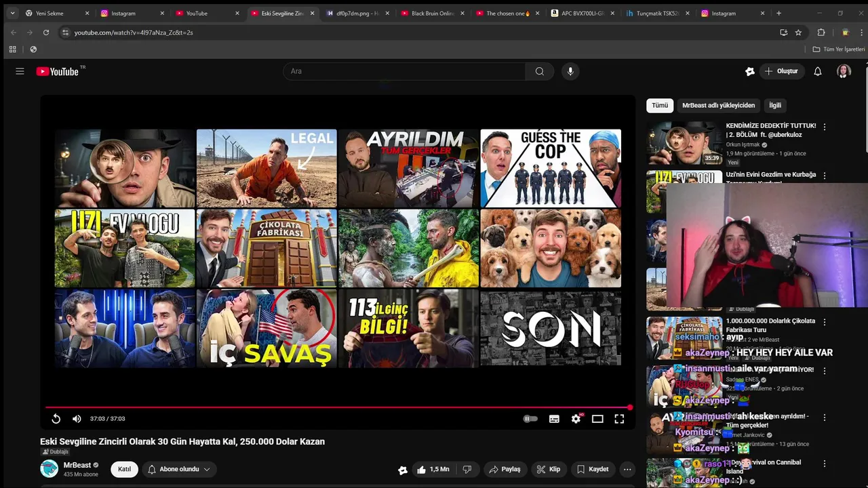Open more actions three-dot menu under video
This screenshot has height=488, width=868.
coord(627,469)
